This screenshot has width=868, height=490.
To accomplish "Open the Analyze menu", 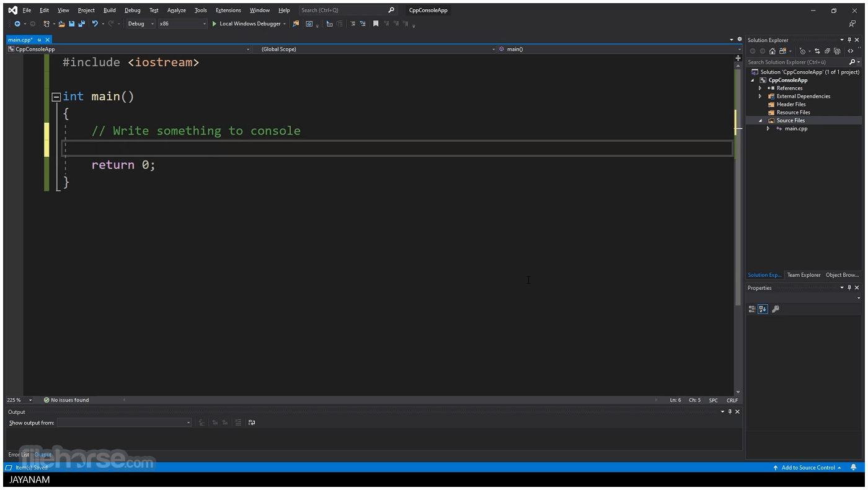I will tap(177, 11).
